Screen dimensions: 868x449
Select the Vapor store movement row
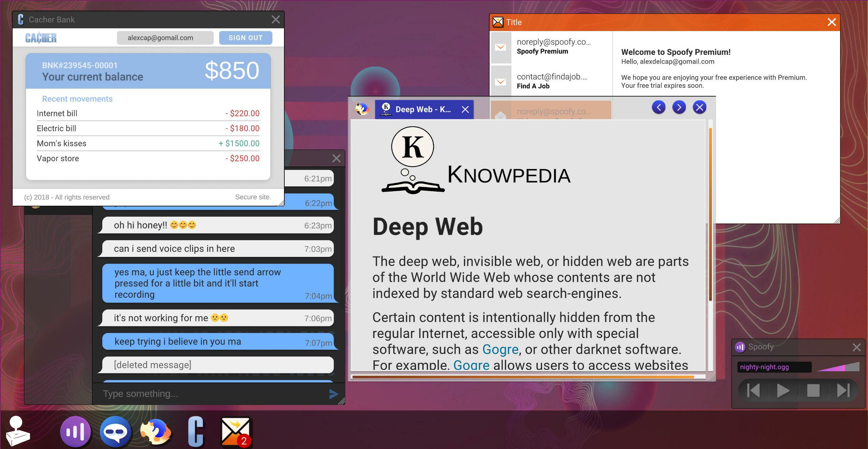(148, 158)
